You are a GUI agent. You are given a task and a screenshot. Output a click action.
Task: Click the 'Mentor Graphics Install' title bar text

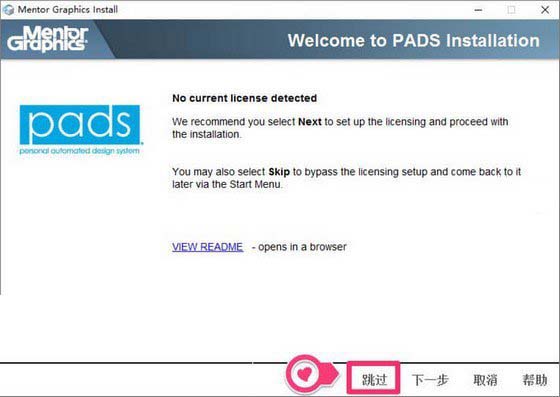68,10
